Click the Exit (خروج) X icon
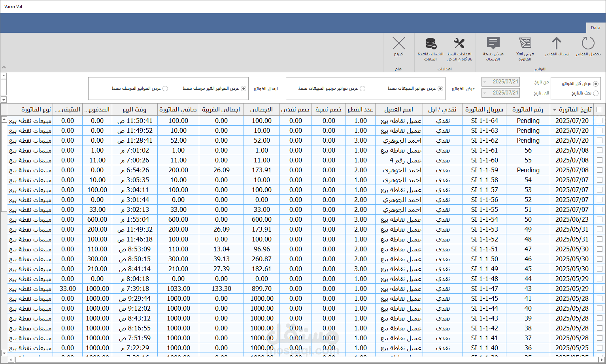Screen dimensions: 606x364 [x=399, y=43]
